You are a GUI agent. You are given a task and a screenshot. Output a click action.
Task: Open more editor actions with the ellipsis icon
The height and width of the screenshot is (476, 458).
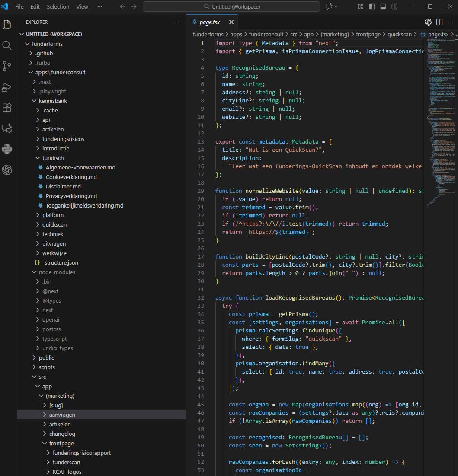pyautogui.click(x=451, y=22)
